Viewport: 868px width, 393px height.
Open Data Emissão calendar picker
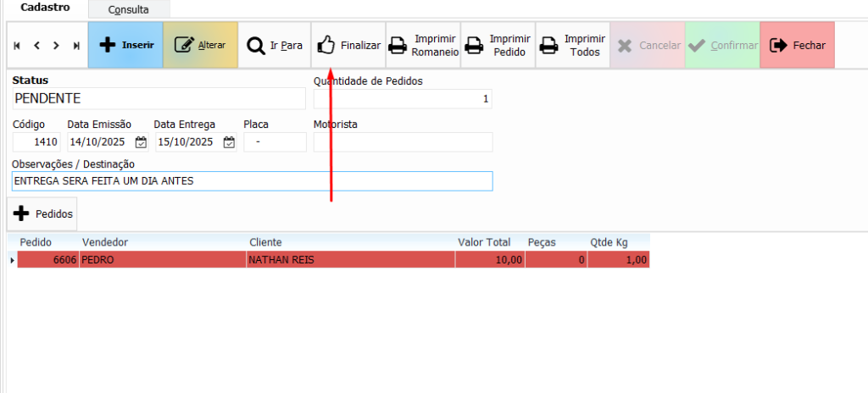coord(141,142)
